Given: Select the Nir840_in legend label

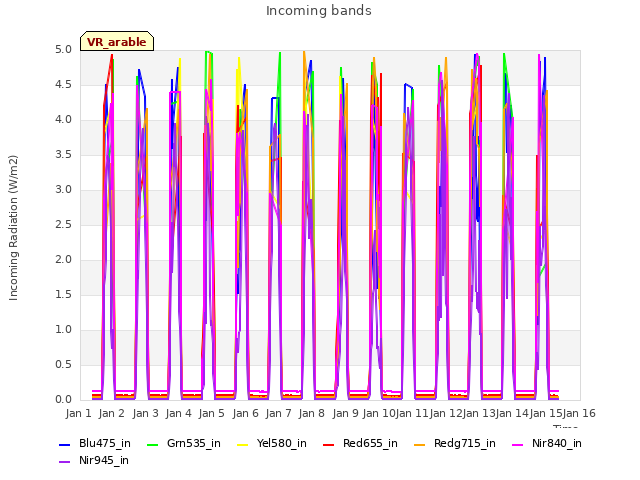Looking at the screenshot, I should coord(557,444).
